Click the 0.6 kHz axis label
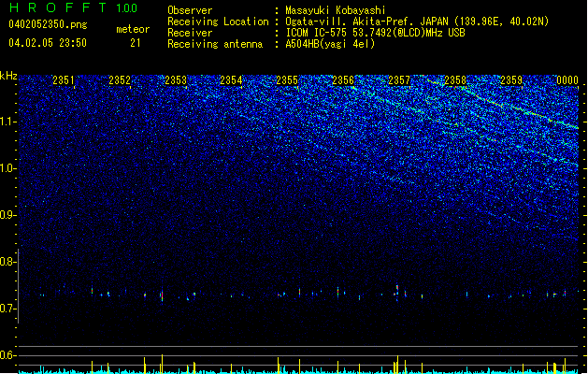Screen dimensions: 588x374 (x=8, y=355)
